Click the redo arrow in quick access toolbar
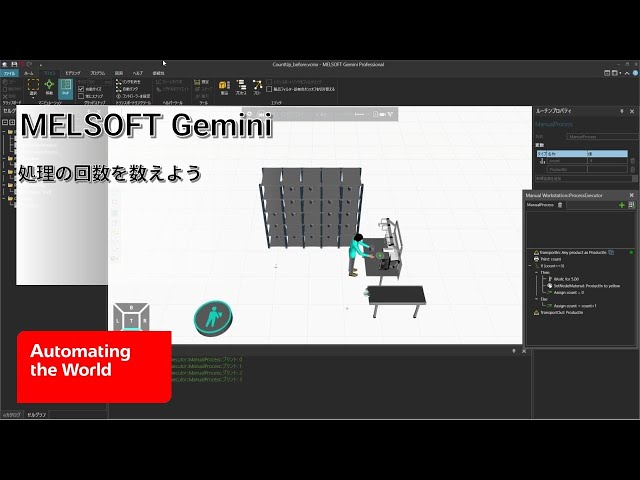 [29, 64]
